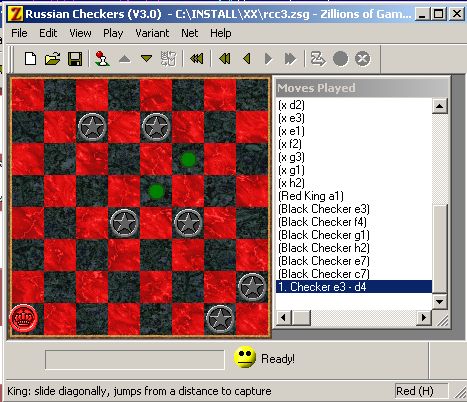The height and width of the screenshot is (402, 467).
Task: Click the olive down triangle icon
Action: [146, 59]
